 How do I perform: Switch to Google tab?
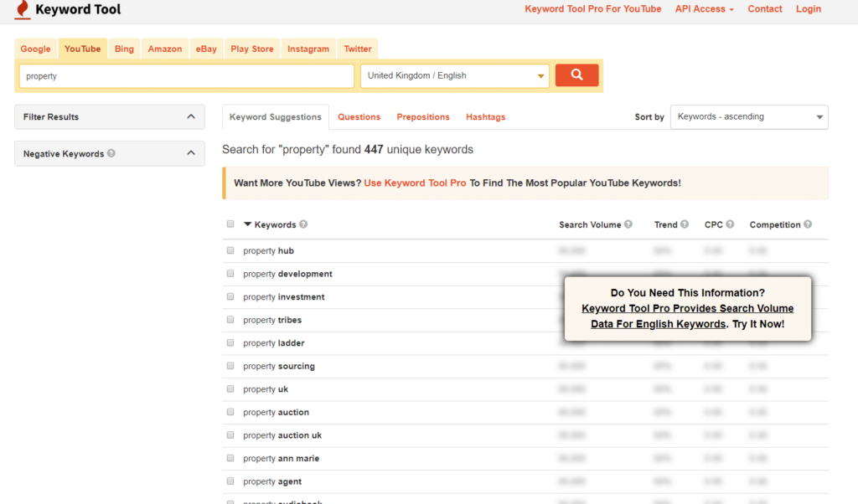click(35, 49)
